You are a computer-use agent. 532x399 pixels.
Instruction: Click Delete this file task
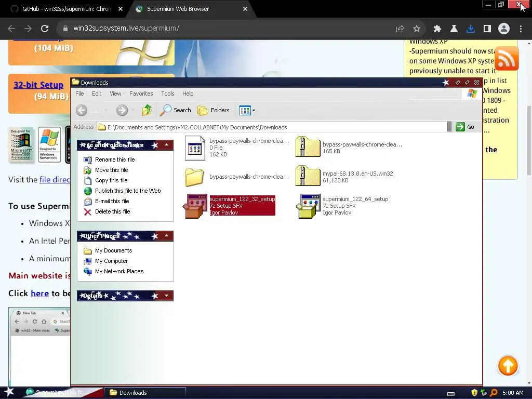pyautogui.click(x=112, y=212)
